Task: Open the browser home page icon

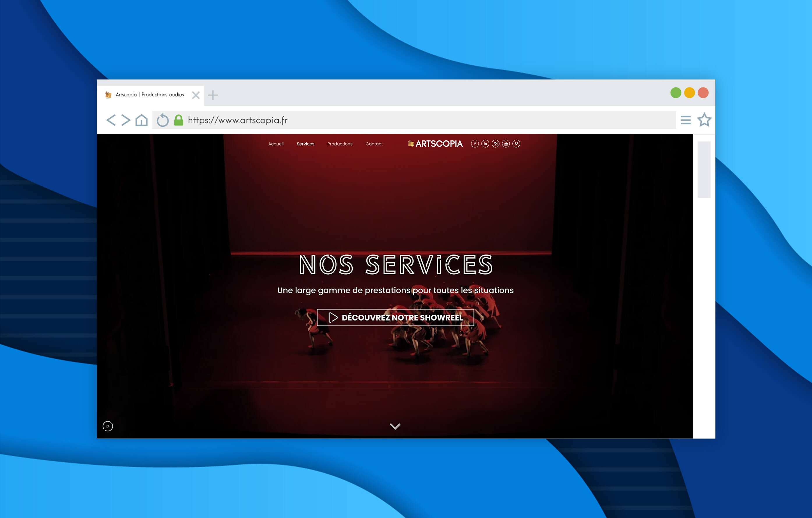Action: click(142, 120)
